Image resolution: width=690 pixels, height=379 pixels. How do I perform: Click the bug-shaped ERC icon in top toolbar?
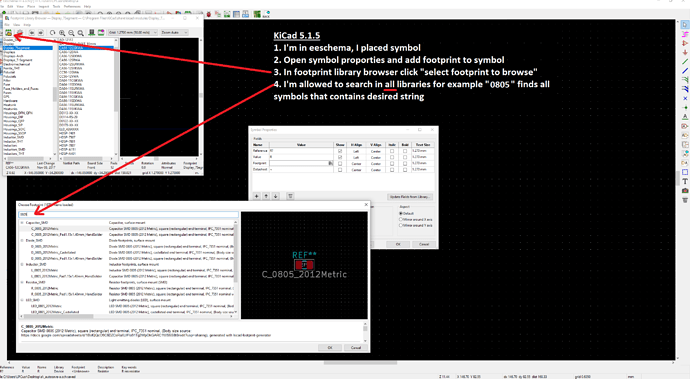pos(209,15)
